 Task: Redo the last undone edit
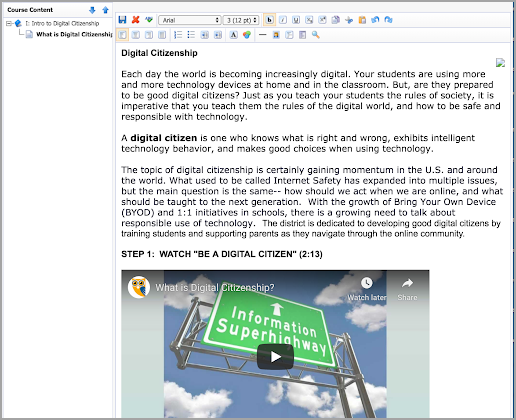(x=388, y=20)
